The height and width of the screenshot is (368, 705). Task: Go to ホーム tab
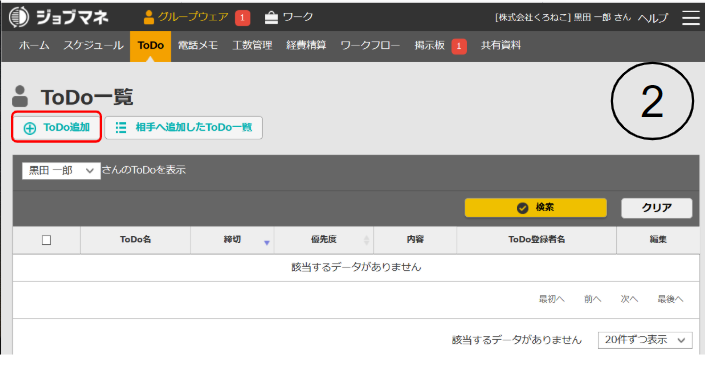[x=34, y=45]
